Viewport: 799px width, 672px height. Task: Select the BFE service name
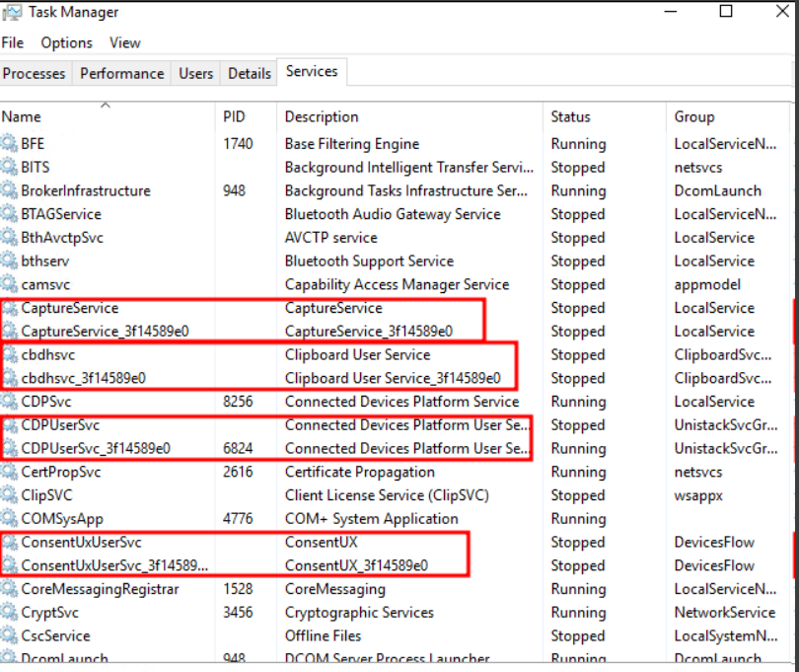pos(33,144)
